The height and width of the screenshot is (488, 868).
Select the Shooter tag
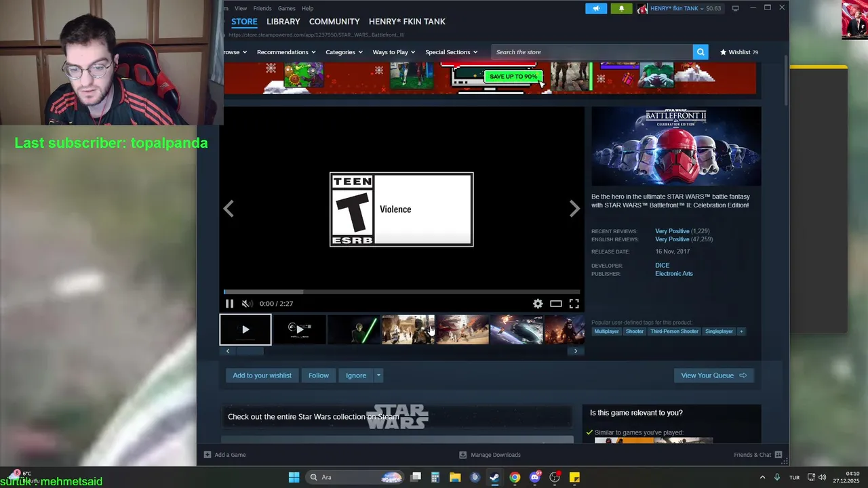coord(635,331)
